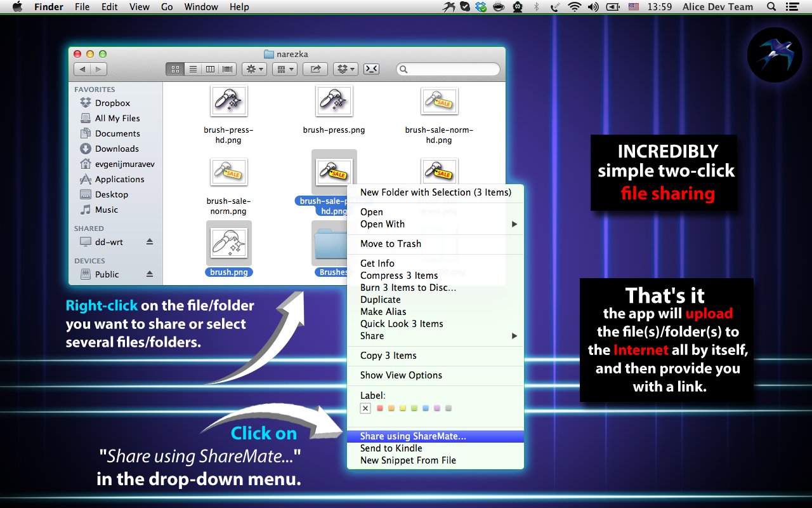Viewport: 812px width, 508px height.
Task: Switch Finder to column view
Action: click(x=210, y=69)
